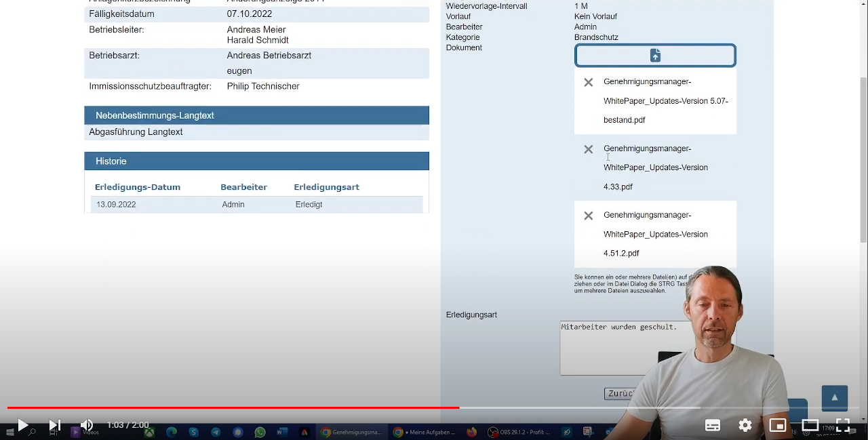This screenshot has height=440, width=868.
Task: Remove the Version 4.51.2.pdf file
Action: pyautogui.click(x=589, y=216)
